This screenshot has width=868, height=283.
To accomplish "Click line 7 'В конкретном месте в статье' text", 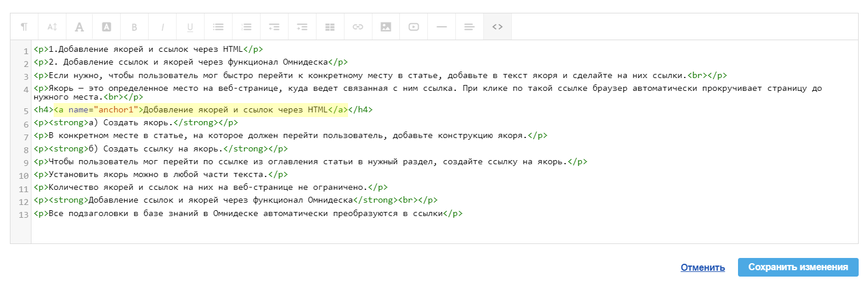I will (290, 136).
